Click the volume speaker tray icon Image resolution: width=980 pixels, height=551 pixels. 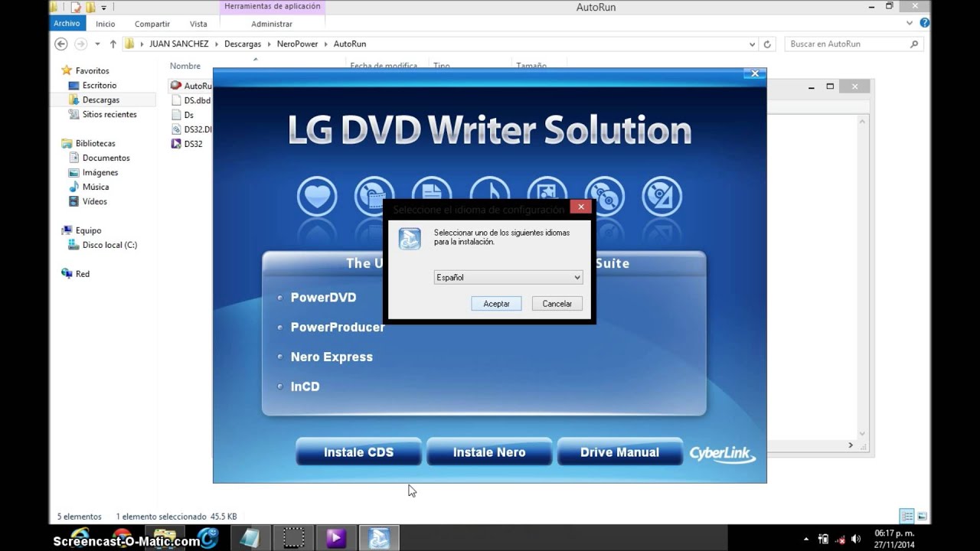point(855,539)
